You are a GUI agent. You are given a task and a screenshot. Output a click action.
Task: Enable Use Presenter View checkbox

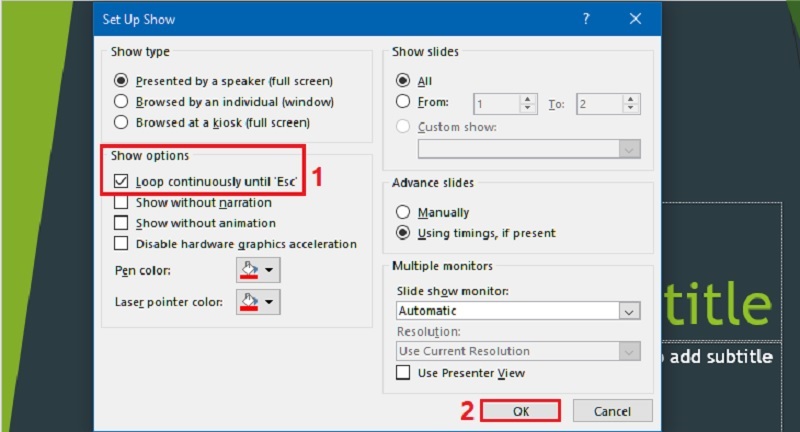tap(403, 373)
